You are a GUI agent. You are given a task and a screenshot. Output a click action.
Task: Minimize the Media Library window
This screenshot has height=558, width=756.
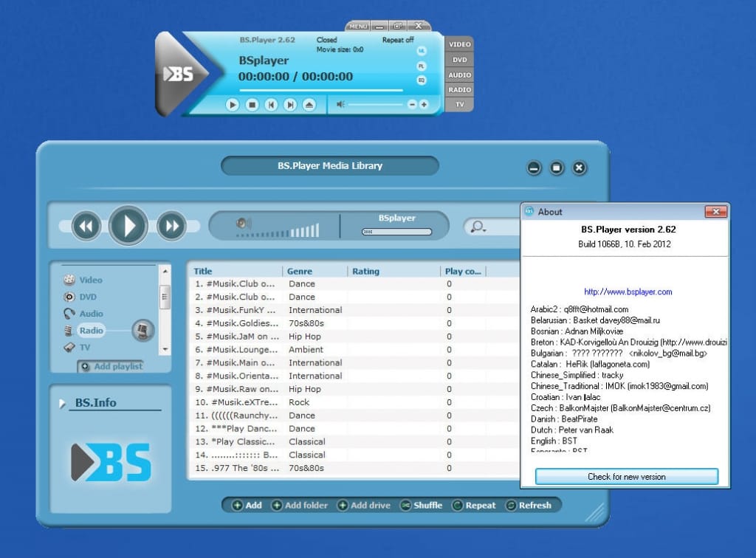[534, 168]
